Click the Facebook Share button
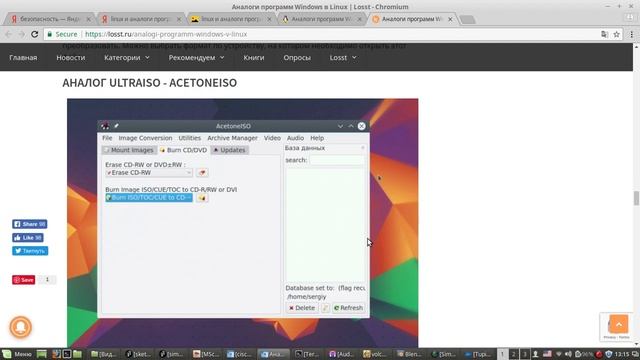Viewport: 640px width, 360px height. [29, 224]
